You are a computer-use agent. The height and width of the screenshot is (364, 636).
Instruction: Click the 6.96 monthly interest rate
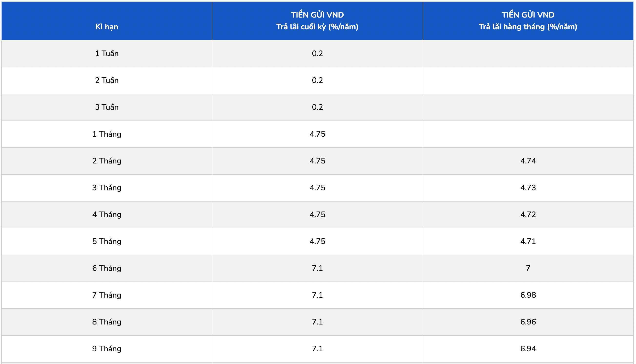[528, 322]
